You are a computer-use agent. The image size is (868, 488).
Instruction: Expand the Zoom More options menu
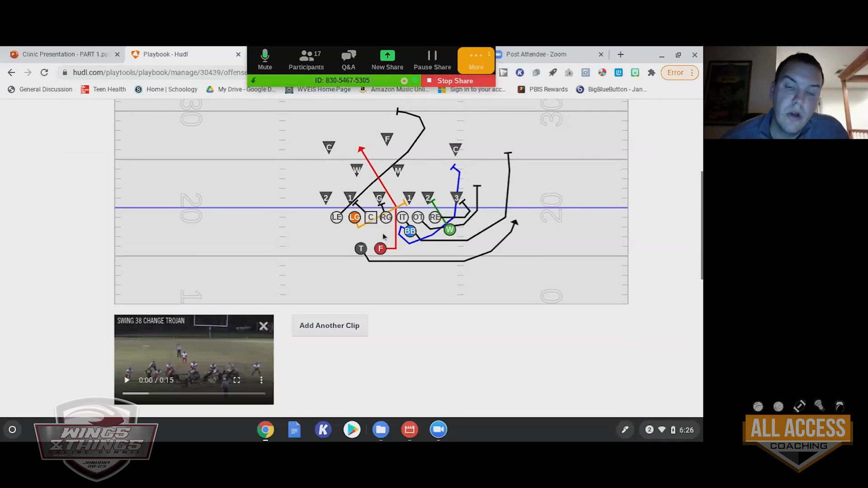coord(476,60)
